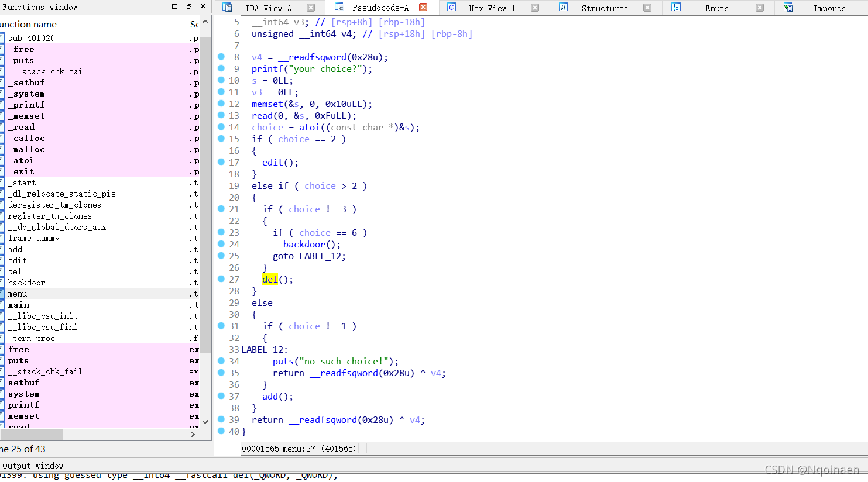Viewport: 868px width, 482px height.
Task: Toggle breakpoint dot on line 15
Action: [x=221, y=139]
